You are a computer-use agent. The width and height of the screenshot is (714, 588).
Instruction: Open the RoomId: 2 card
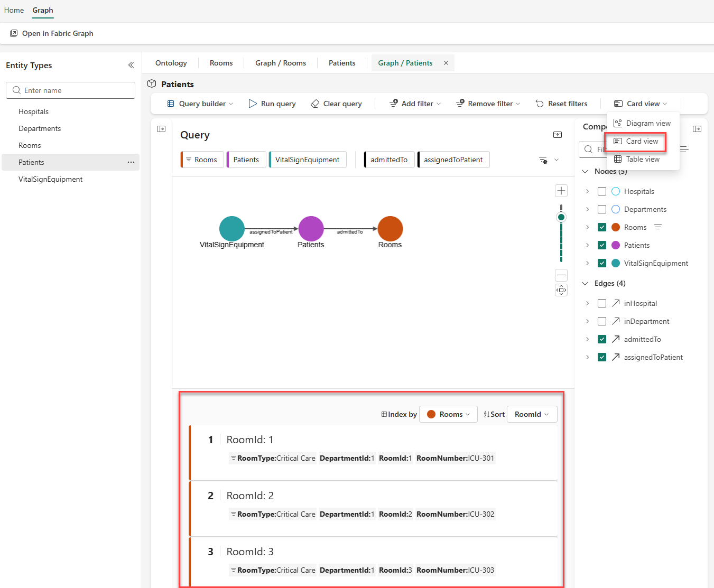374,509
